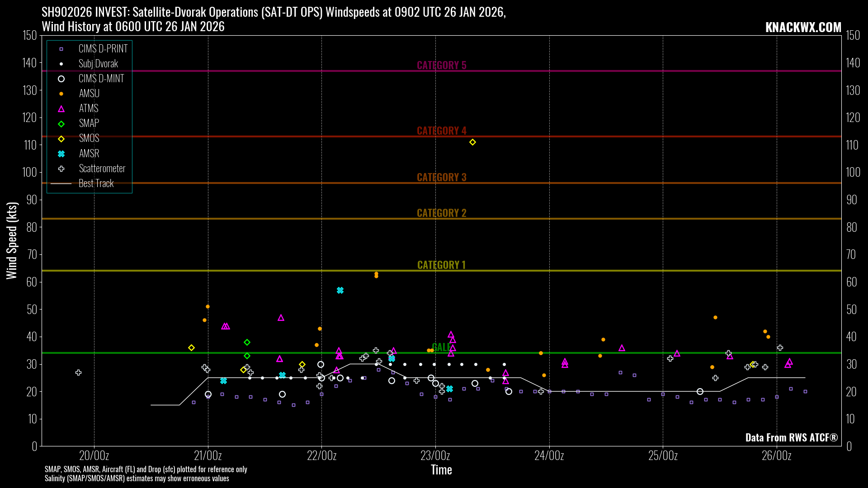Click the ATMS magenta triangle legend icon
The image size is (868, 488).
point(61,109)
